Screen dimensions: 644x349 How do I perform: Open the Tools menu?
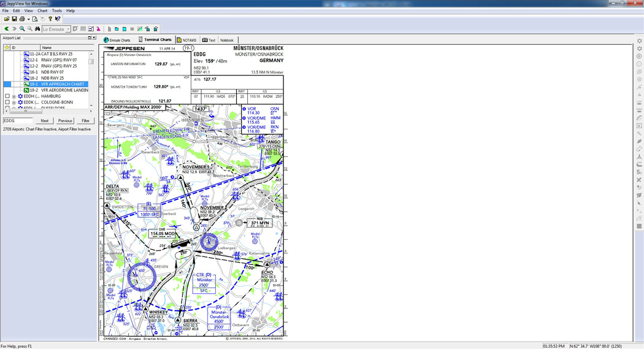(x=56, y=10)
